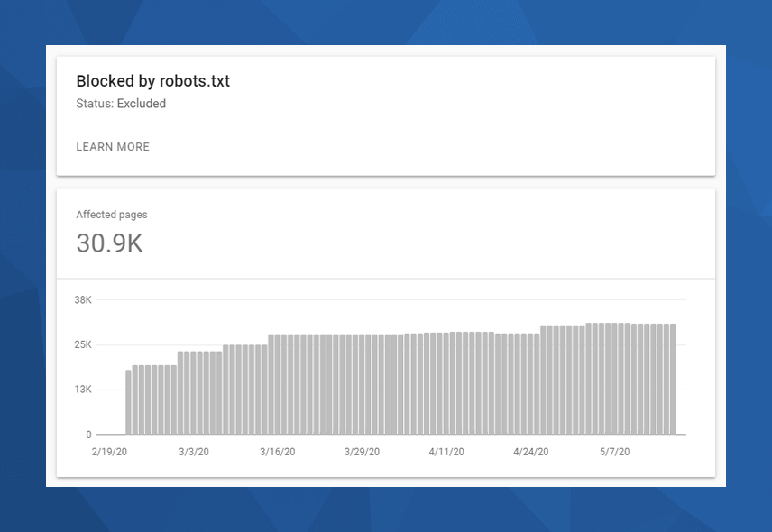Click the 0 y-axis label
This screenshot has width=772, height=532.
point(88,435)
